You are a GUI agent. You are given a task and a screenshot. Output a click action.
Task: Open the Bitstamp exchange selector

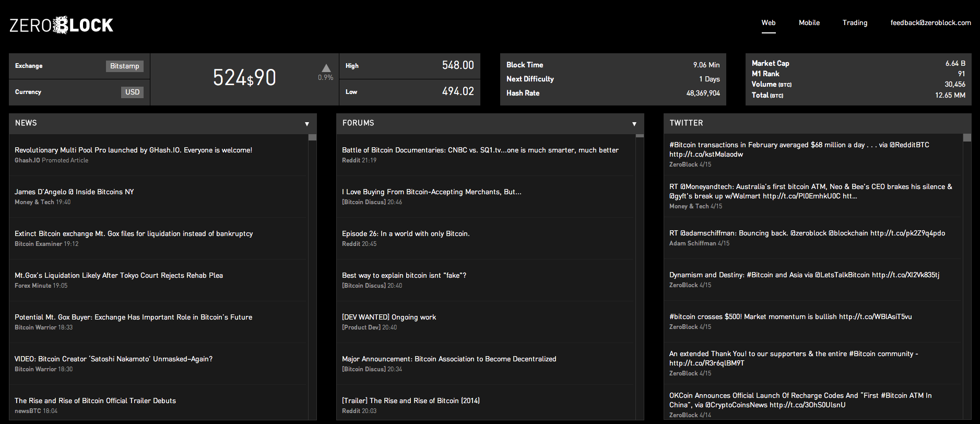point(124,66)
